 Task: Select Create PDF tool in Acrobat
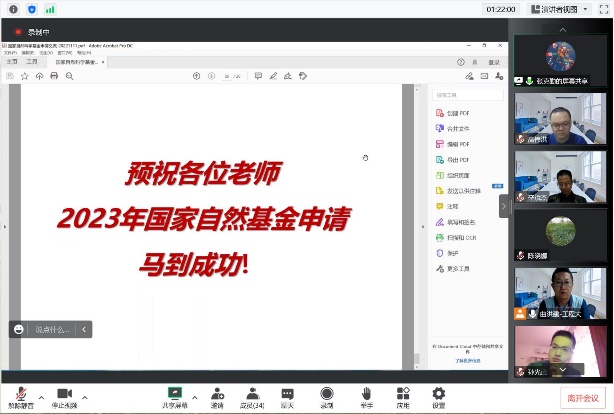click(458, 113)
